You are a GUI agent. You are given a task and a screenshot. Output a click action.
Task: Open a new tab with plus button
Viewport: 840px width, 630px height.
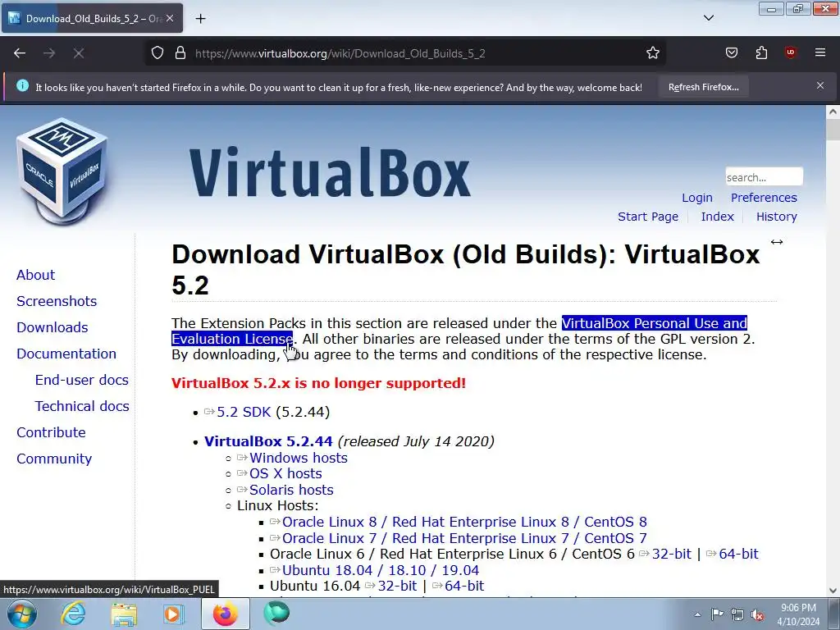[x=200, y=19]
